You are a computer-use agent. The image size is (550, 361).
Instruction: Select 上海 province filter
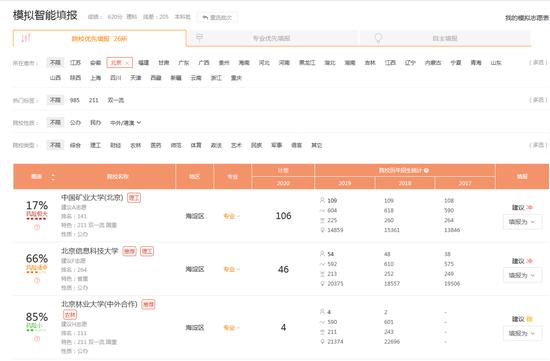[95, 78]
